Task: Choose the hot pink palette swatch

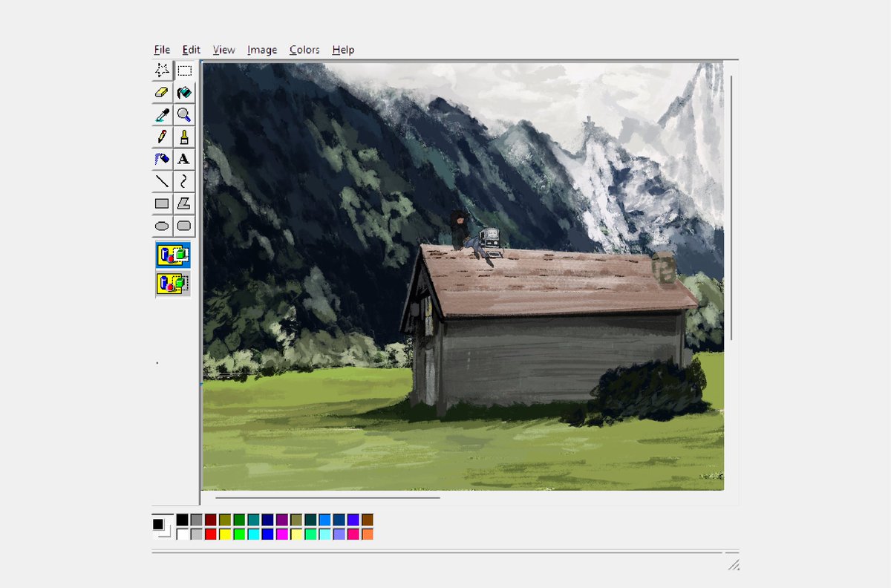Action: pyautogui.click(x=353, y=534)
